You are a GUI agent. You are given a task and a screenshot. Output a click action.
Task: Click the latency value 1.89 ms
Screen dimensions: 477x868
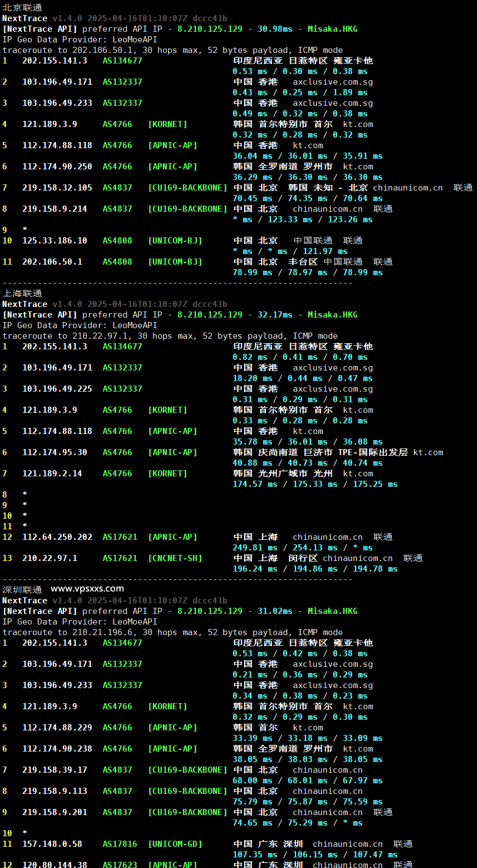click(x=350, y=92)
